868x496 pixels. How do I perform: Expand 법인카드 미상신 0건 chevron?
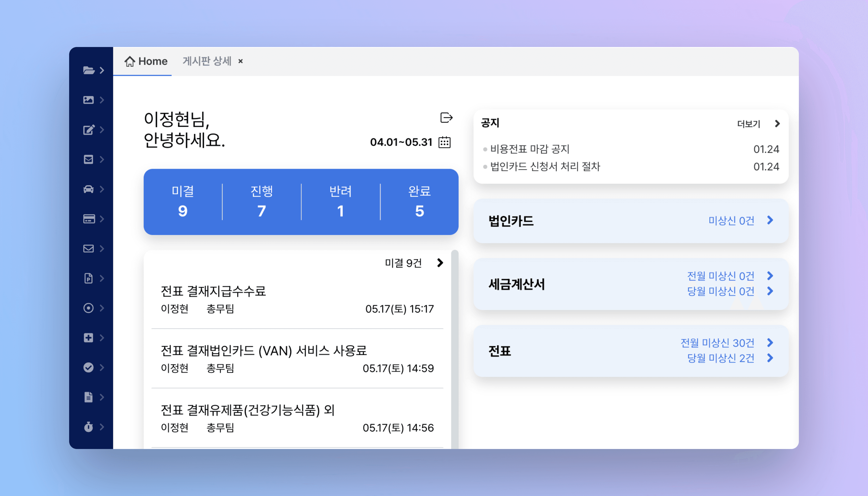[x=770, y=220]
